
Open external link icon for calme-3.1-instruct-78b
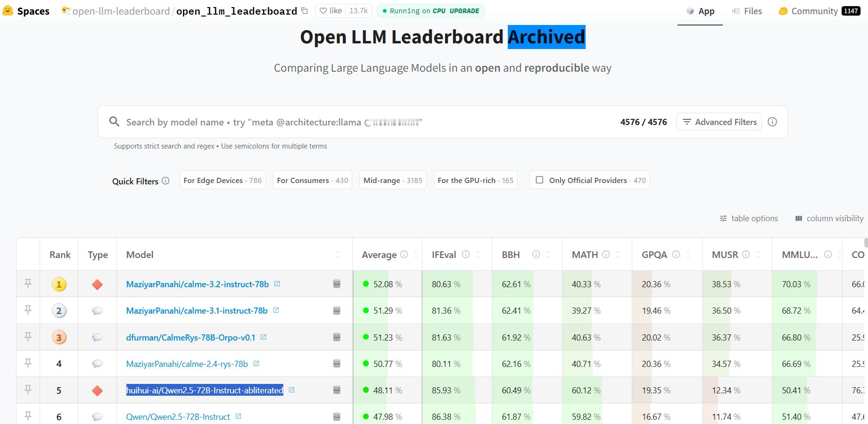(x=276, y=310)
